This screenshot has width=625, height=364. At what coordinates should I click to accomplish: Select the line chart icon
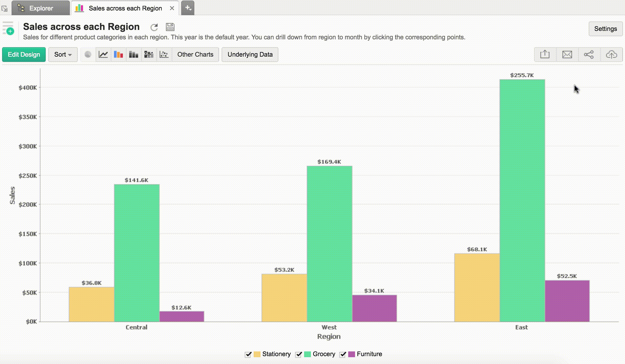[103, 55]
